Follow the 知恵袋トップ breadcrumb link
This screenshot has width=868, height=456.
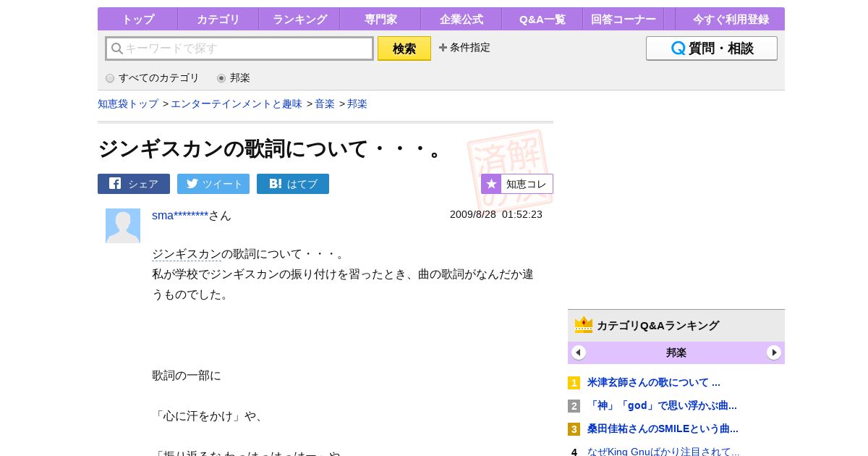128,104
